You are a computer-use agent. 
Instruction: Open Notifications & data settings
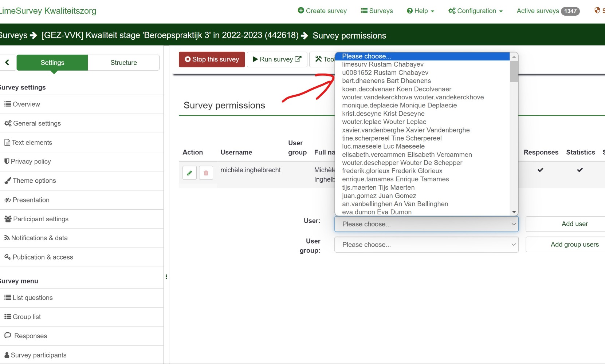(x=39, y=238)
